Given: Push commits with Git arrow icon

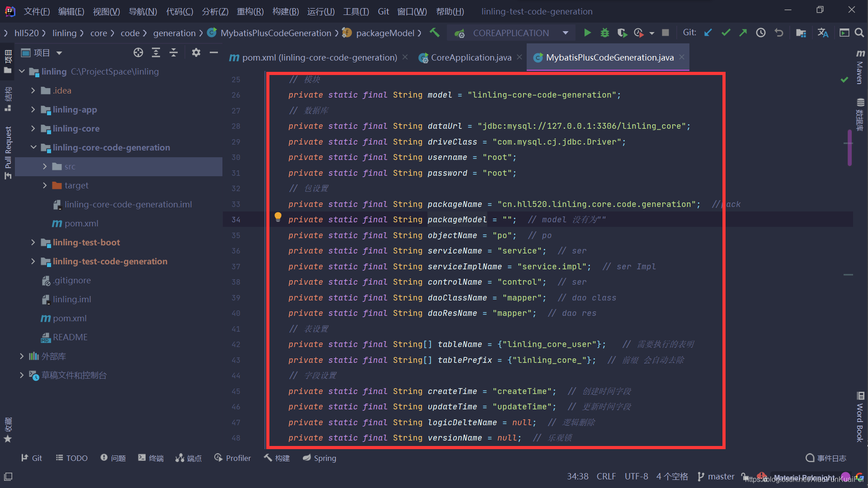Looking at the screenshot, I should tap(743, 33).
